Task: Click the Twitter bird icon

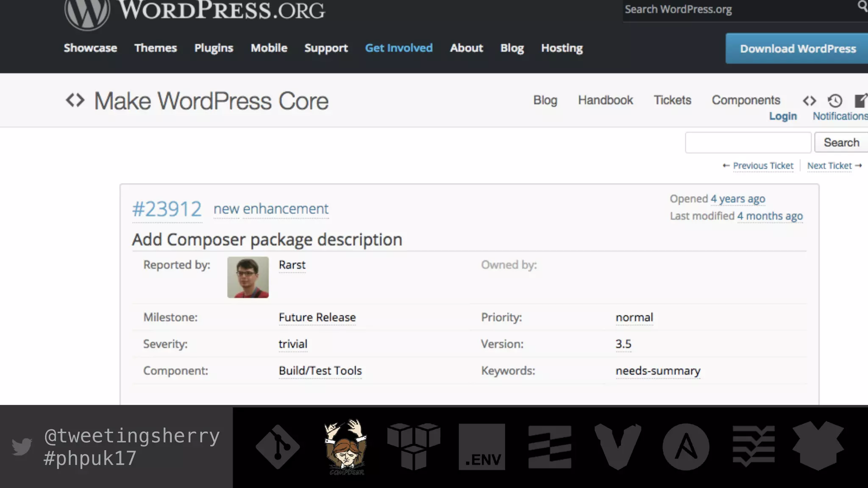Action: coord(22,446)
